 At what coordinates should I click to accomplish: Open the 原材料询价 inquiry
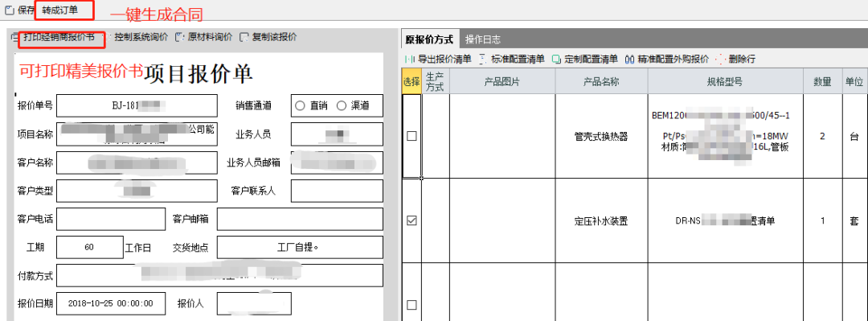click(210, 38)
